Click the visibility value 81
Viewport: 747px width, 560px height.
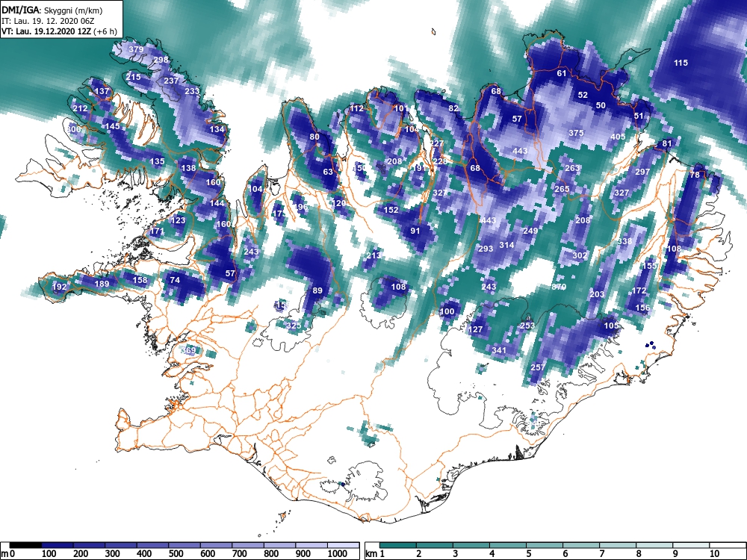coord(667,143)
